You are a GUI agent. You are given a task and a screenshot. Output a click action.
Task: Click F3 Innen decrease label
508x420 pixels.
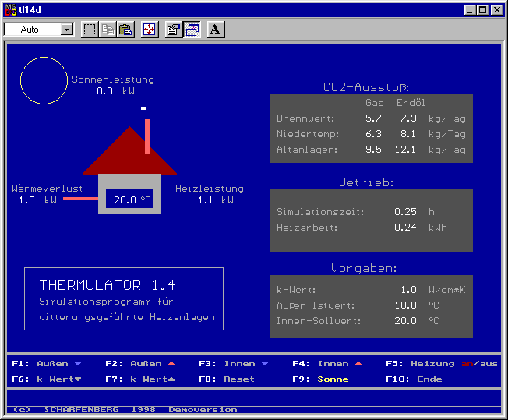click(234, 364)
